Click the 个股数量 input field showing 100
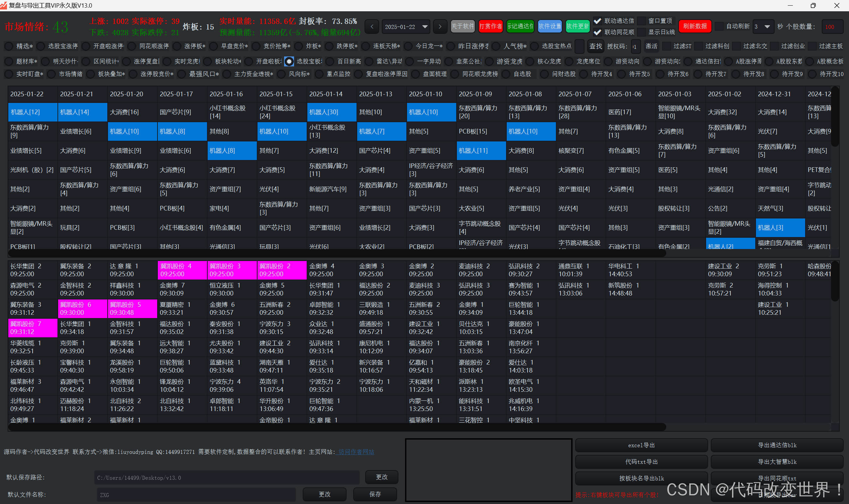The width and height of the screenshot is (849, 504). pos(832,27)
